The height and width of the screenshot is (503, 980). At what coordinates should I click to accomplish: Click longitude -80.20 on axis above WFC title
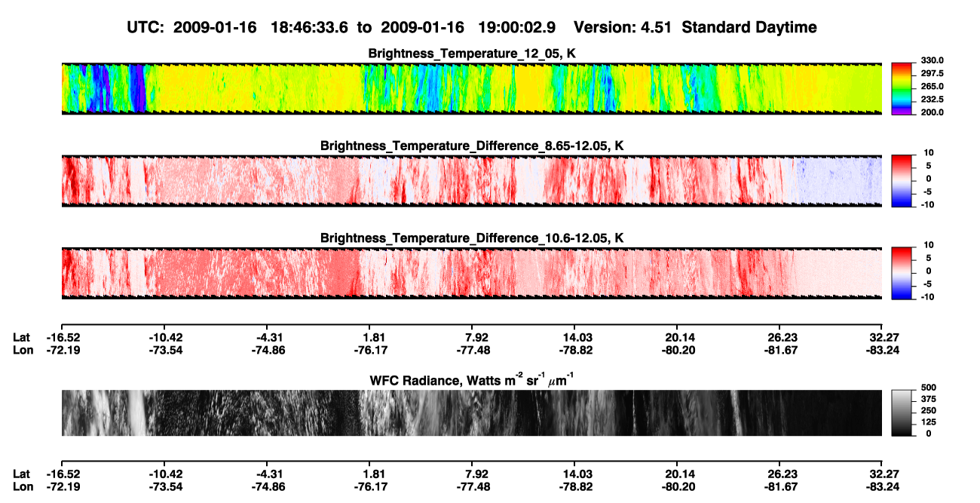[x=678, y=350]
